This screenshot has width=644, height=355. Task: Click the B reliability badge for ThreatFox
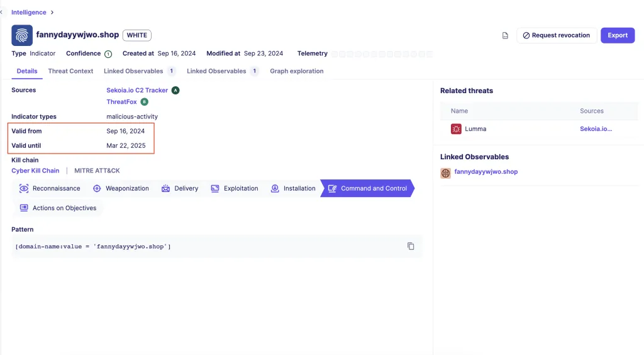(144, 102)
